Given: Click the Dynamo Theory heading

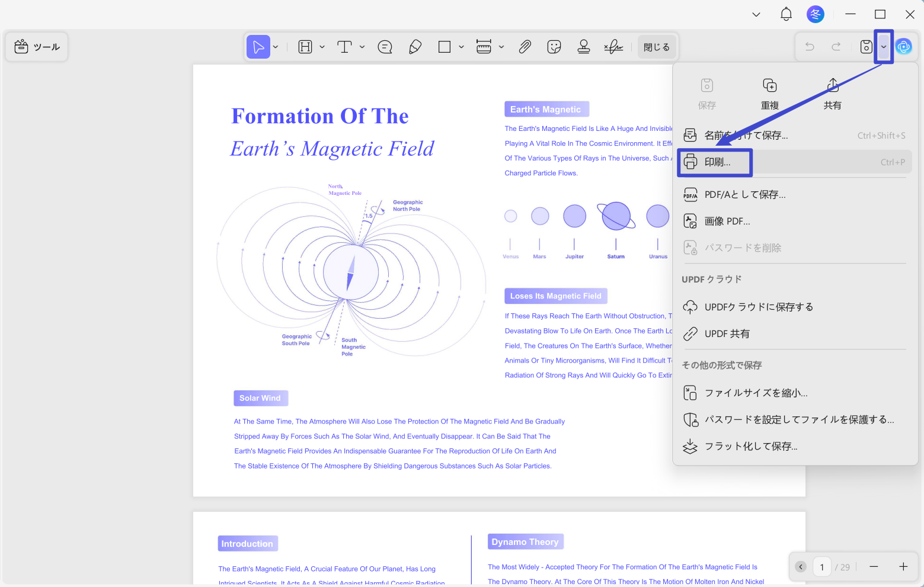Looking at the screenshot, I should pyautogui.click(x=525, y=542).
